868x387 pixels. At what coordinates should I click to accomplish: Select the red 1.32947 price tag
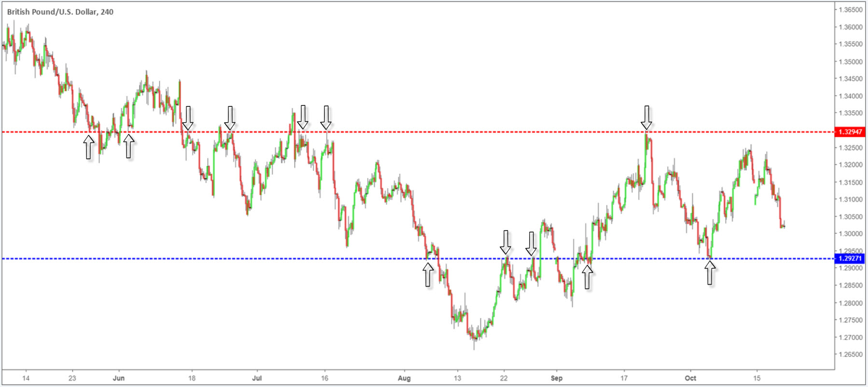pos(850,132)
